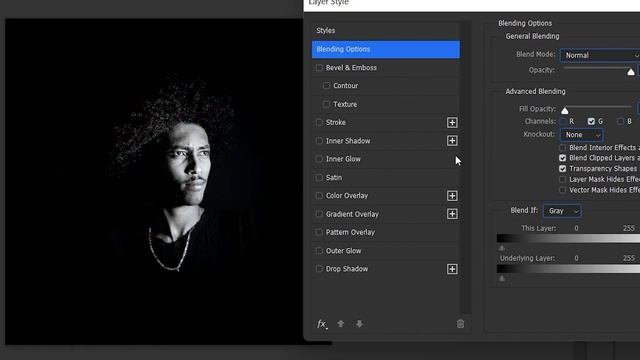This screenshot has width=640, height=360.
Task: Click the Fill Opacity slider handle
Action: click(564, 111)
